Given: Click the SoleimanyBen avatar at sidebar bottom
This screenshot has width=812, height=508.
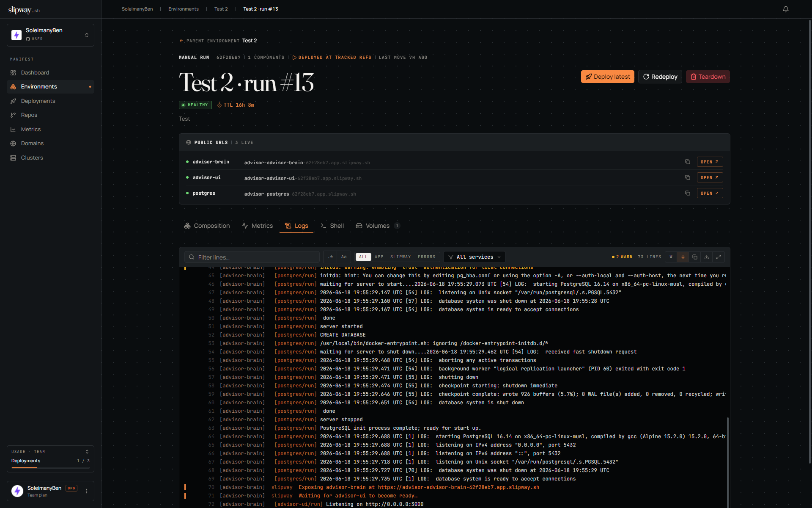Looking at the screenshot, I should 17,491.
